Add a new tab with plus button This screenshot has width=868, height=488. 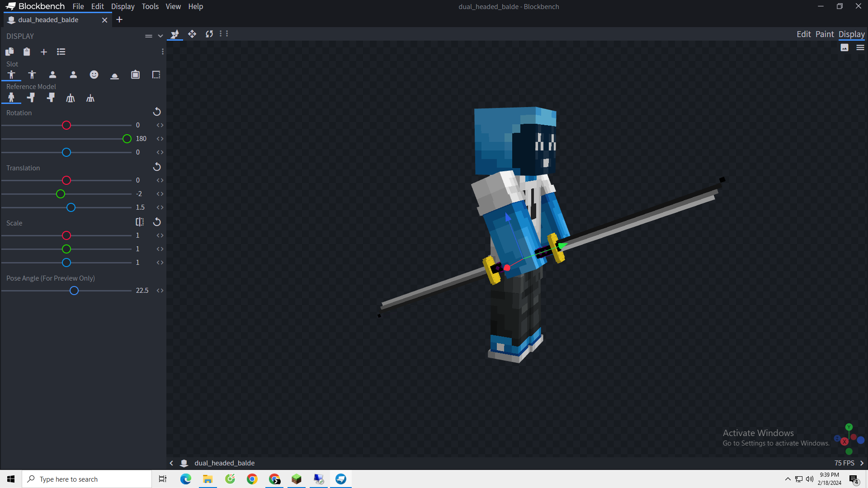[119, 20]
